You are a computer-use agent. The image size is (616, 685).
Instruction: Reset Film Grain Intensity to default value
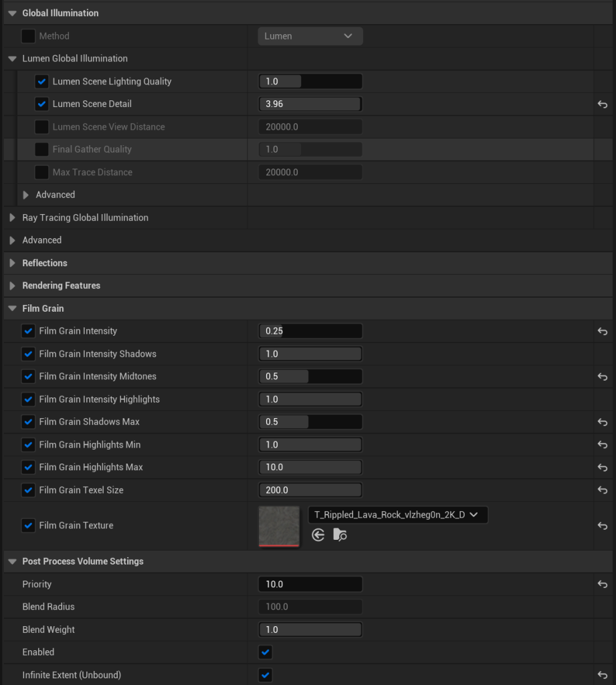602,331
